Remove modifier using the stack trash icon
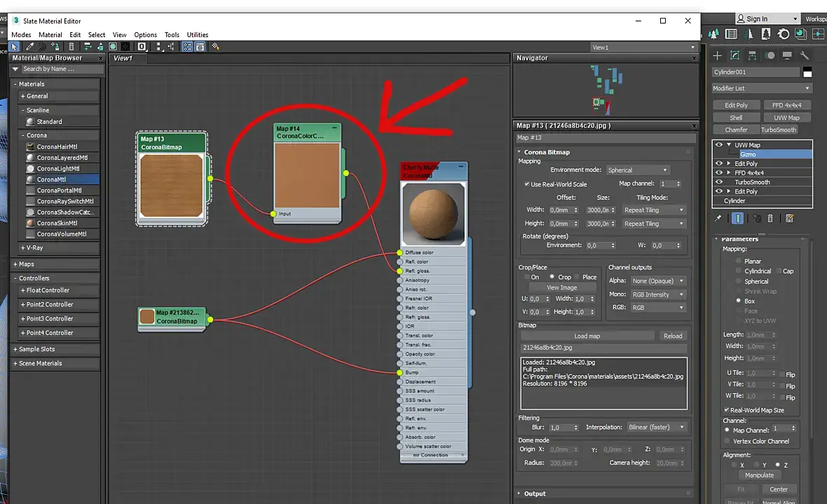The image size is (827, 504). [x=770, y=219]
